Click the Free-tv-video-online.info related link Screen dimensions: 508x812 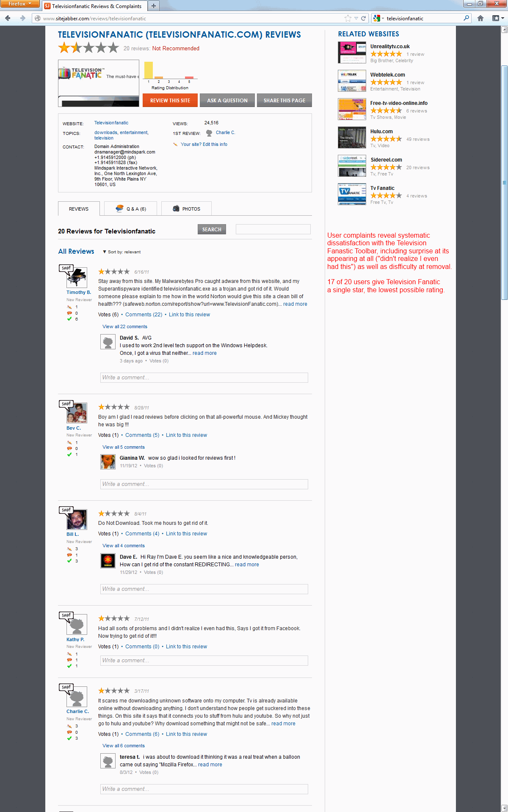[x=399, y=103]
